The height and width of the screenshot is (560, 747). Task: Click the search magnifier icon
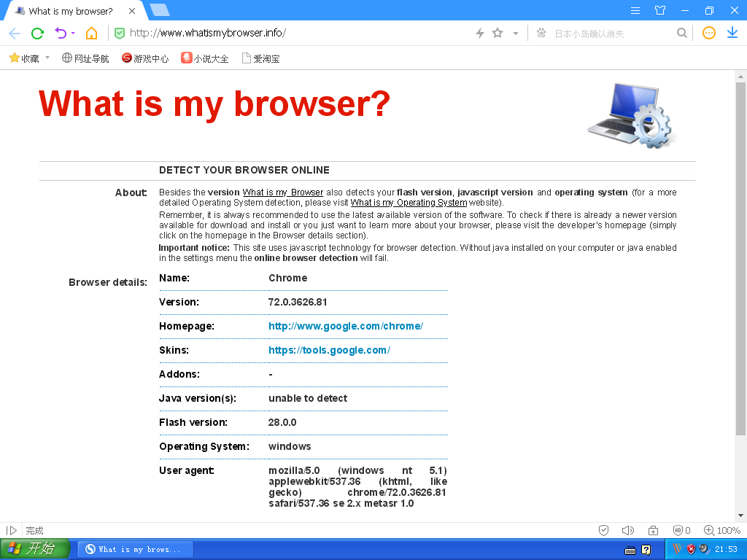682,33
